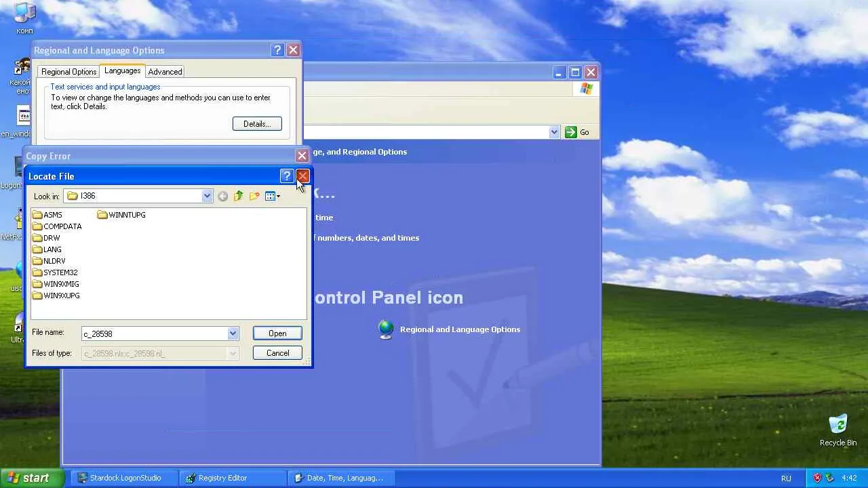Click the Date, Time, Languag... taskbar button

342,478
